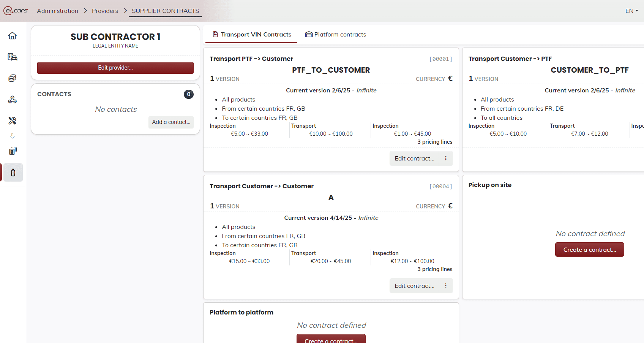Select the highlighted bottle sidebar icon

13,173
